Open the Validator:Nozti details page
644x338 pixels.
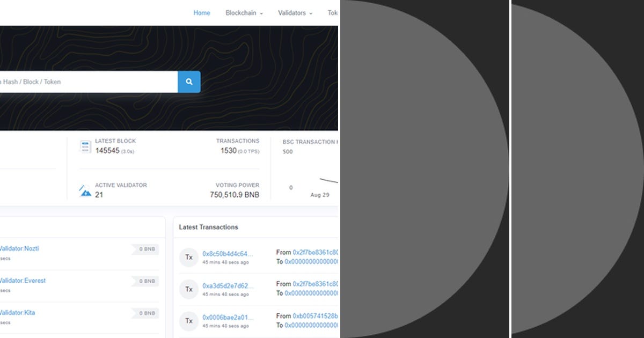point(20,248)
